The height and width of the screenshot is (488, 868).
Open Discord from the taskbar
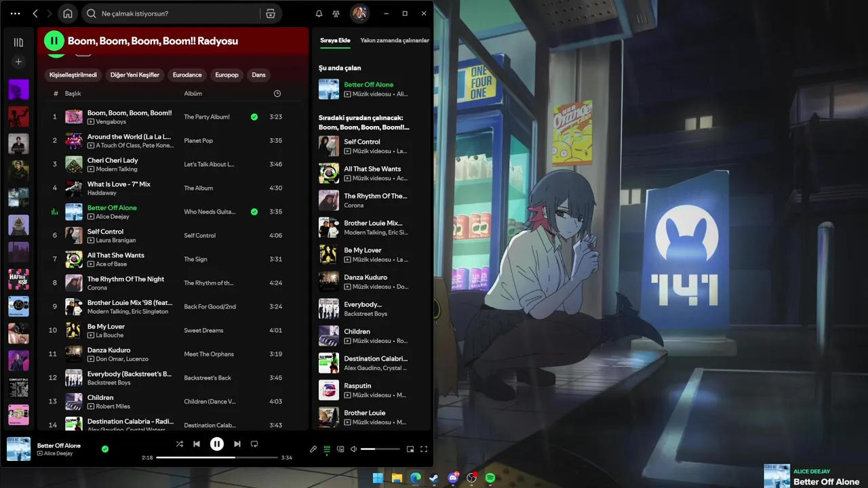[453, 478]
